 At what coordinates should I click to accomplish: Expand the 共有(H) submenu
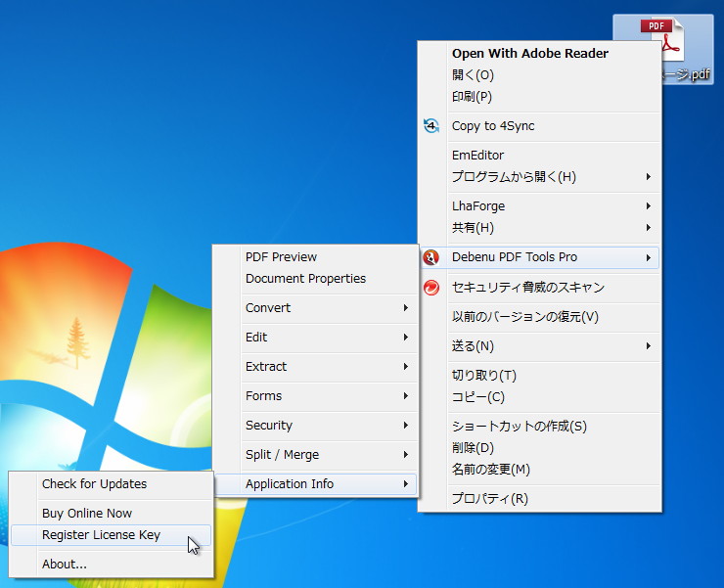539,227
